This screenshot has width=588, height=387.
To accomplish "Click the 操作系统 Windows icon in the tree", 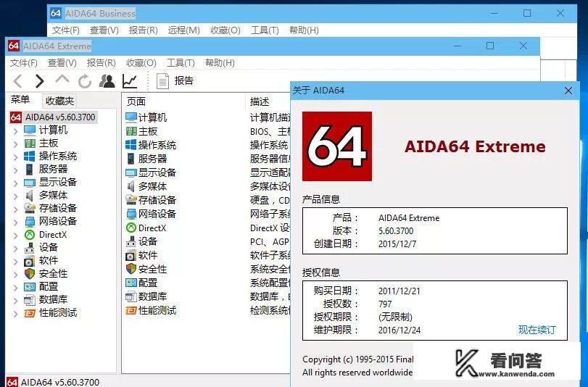I will pyautogui.click(x=29, y=156).
